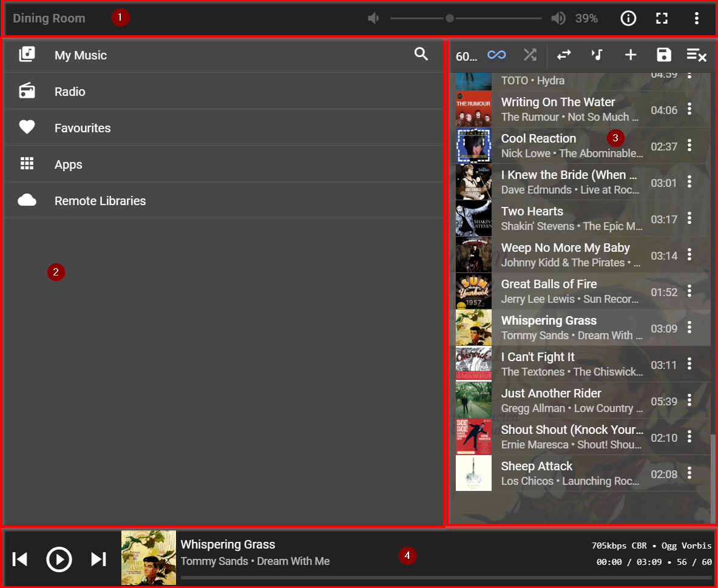The image size is (718, 588).
Task: Open Favourites in the browse list
Action: coord(83,128)
